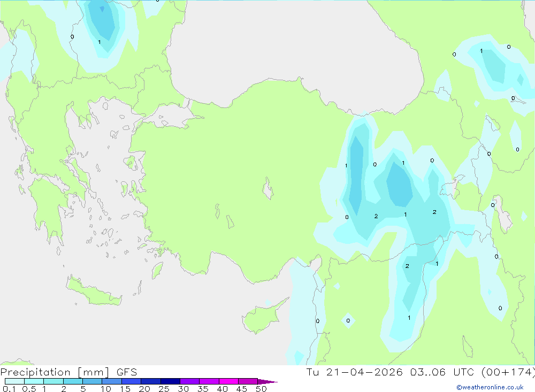Click the 20–25 mm legend color swatch
Viewport: 535px width, 392px height.
click(x=151, y=381)
